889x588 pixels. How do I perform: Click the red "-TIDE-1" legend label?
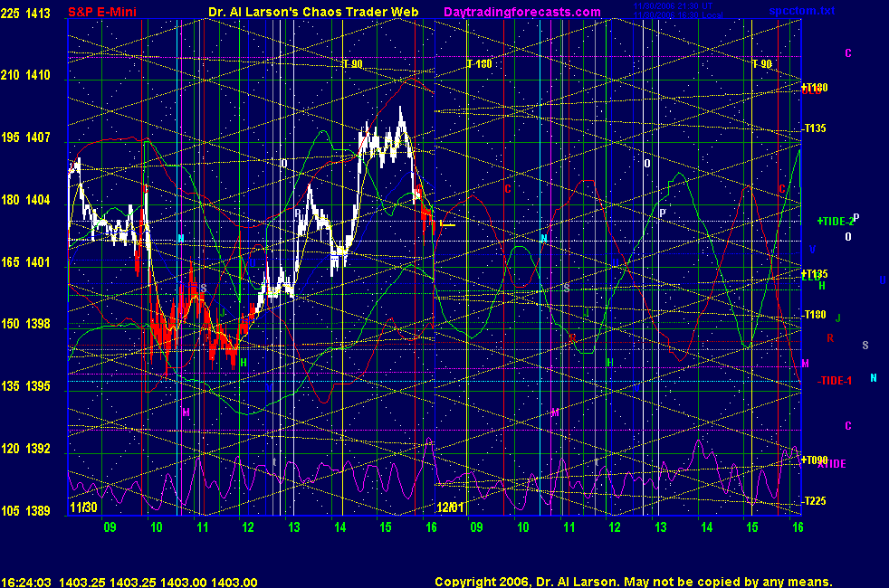(x=835, y=381)
